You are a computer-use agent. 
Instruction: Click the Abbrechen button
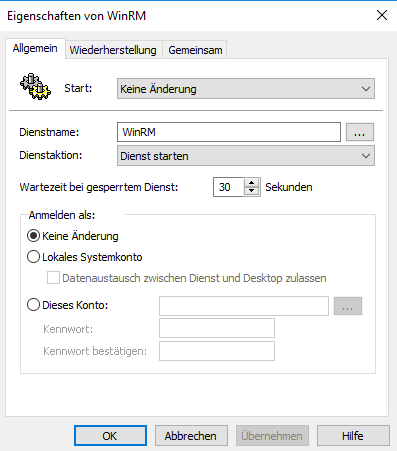pos(191,436)
